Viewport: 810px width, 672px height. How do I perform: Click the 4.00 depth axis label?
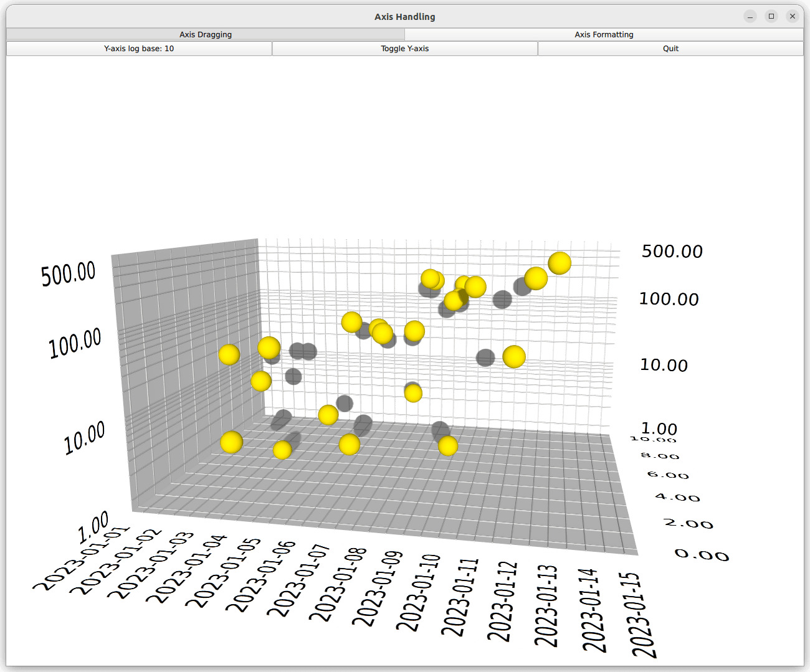677,497
